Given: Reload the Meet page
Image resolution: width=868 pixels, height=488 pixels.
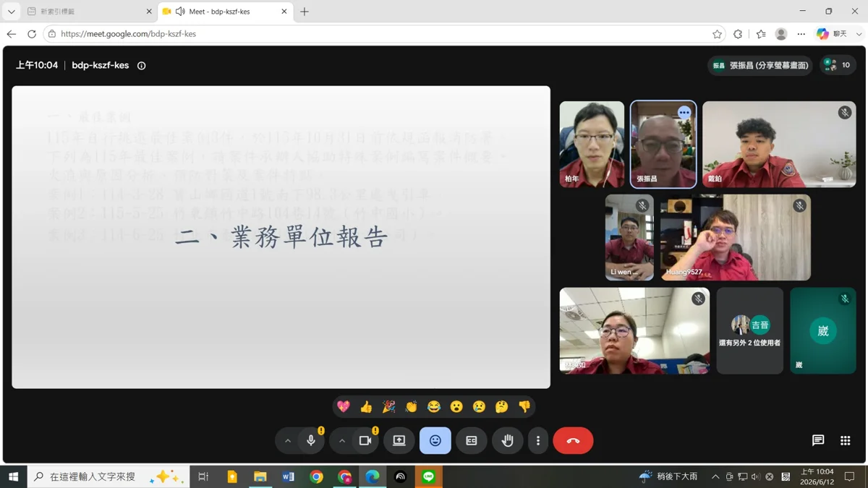Looking at the screenshot, I should pos(32,34).
